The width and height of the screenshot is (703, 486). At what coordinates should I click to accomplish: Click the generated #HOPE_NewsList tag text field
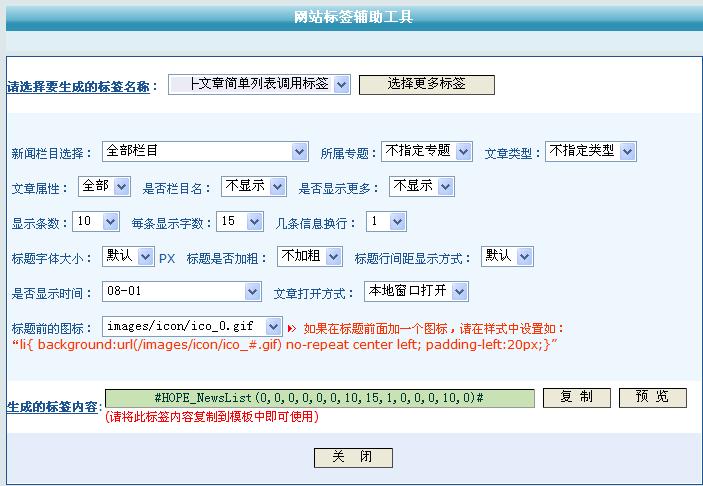tap(319, 398)
